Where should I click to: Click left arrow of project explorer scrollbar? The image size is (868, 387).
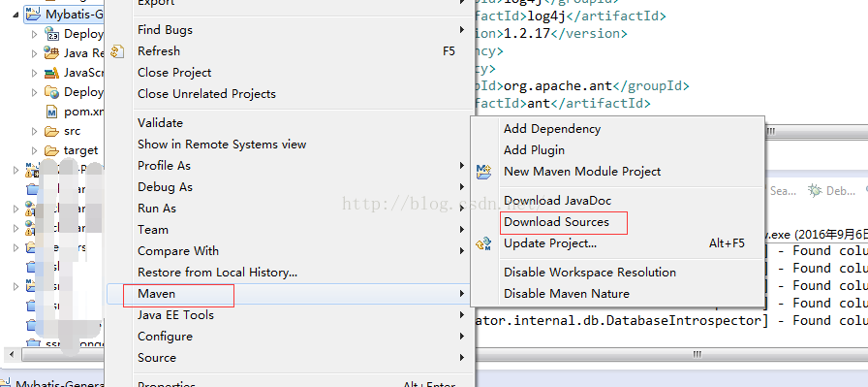pyautogui.click(x=10, y=354)
